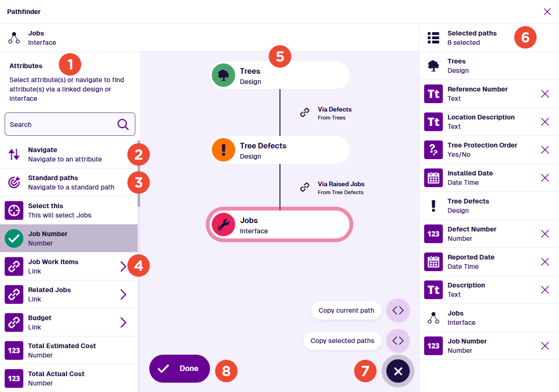Click the search magnifier icon
This screenshot has height=392, width=559.
123,125
